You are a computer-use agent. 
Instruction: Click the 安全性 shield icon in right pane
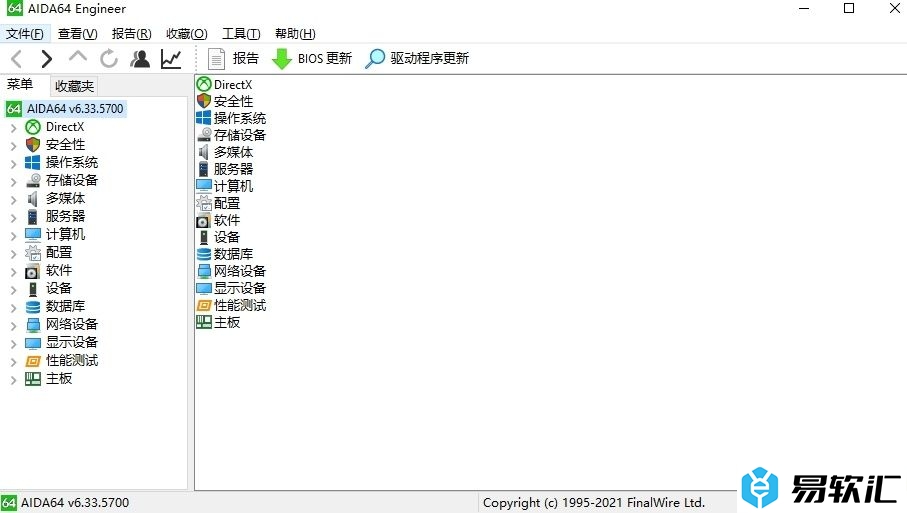pos(204,101)
